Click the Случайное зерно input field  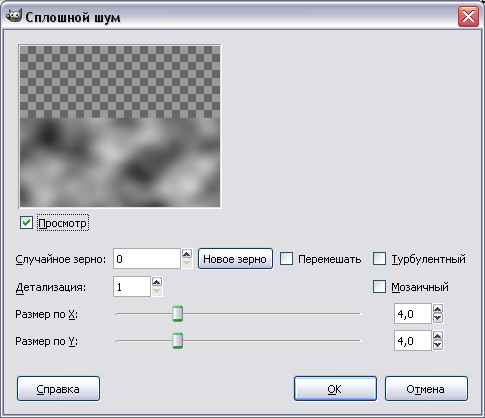(147, 259)
